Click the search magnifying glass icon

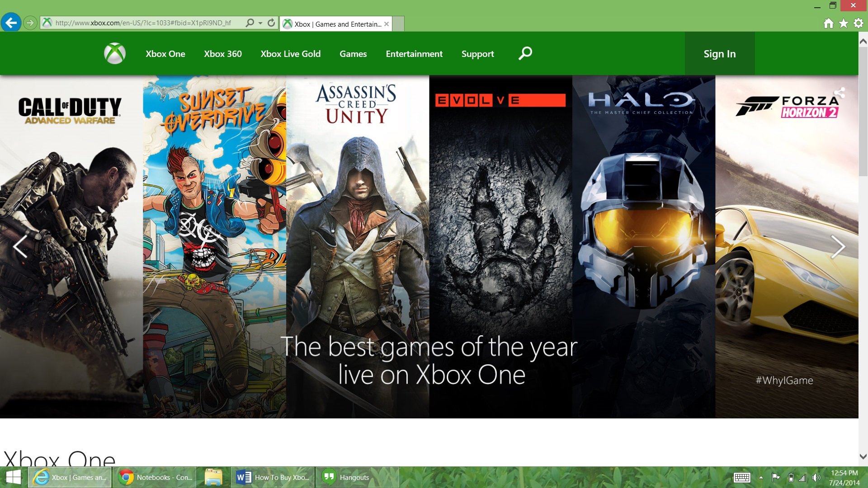pos(524,54)
